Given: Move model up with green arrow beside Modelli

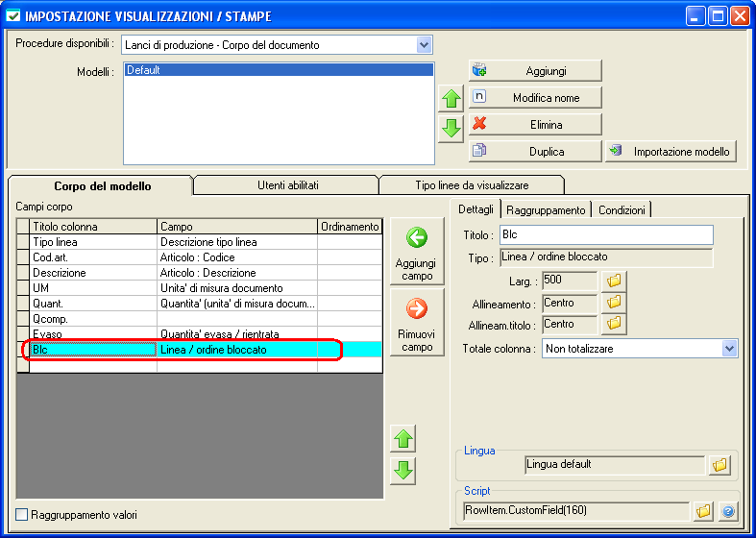Looking at the screenshot, I should click(x=451, y=99).
